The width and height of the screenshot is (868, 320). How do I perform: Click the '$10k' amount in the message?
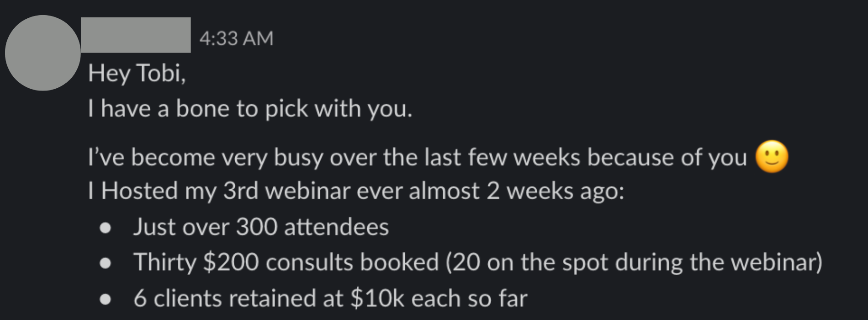pyautogui.click(x=377, y=298)
